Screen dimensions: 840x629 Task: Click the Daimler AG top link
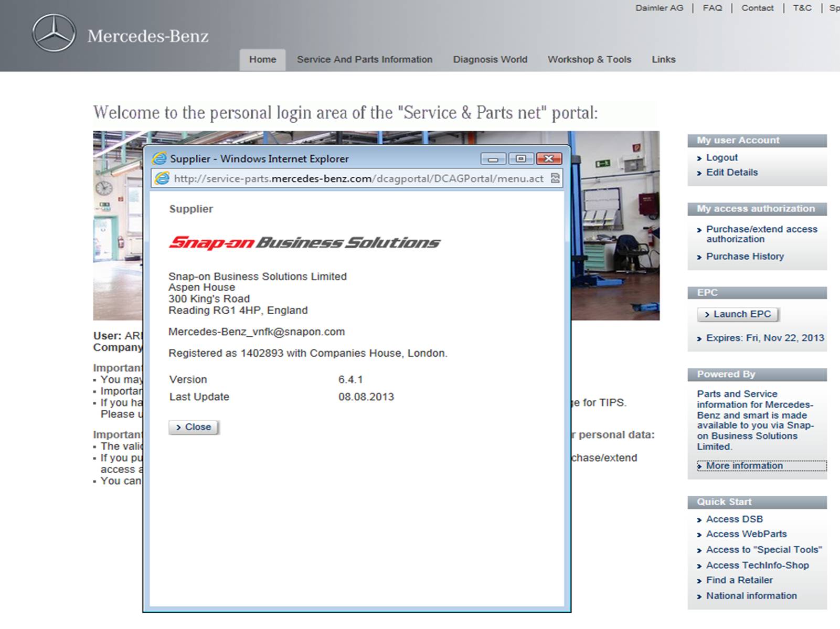coord(660,8)
